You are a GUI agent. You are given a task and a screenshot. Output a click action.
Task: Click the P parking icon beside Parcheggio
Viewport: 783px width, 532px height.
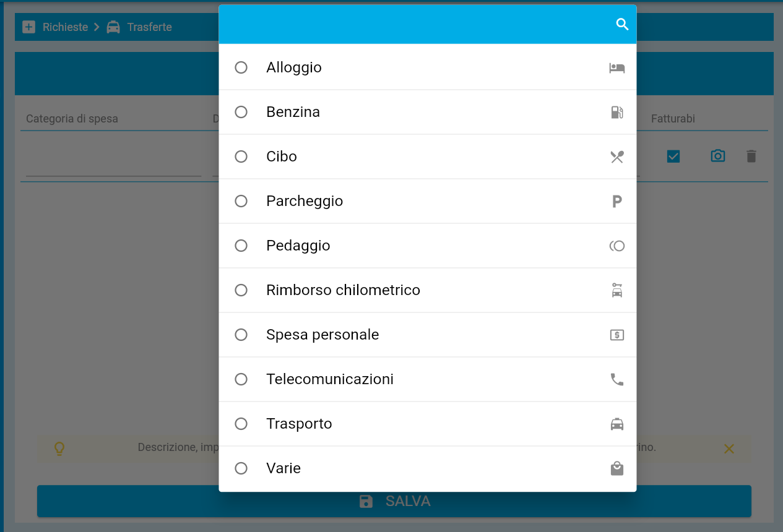(x=616, y=201)
